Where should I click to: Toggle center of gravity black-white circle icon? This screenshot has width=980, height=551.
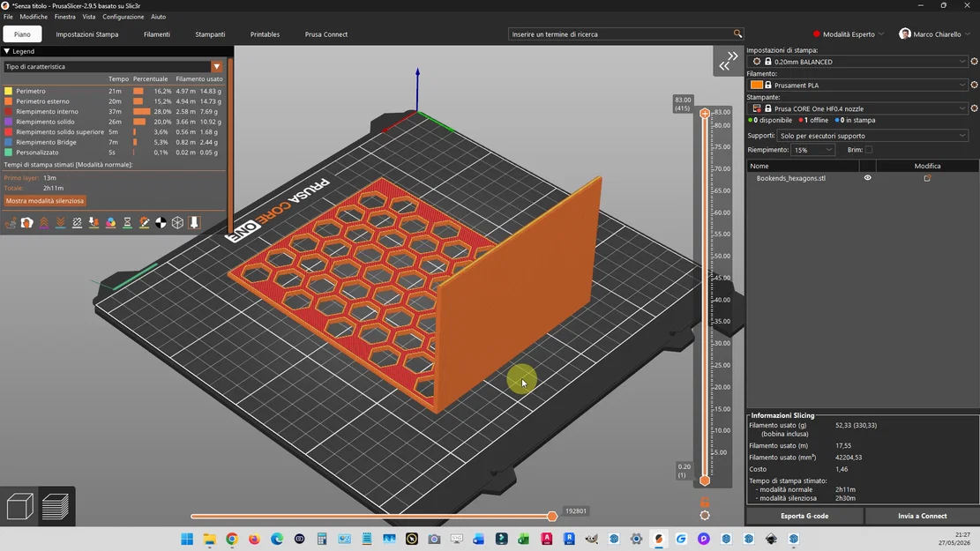(x=161, y=222)
